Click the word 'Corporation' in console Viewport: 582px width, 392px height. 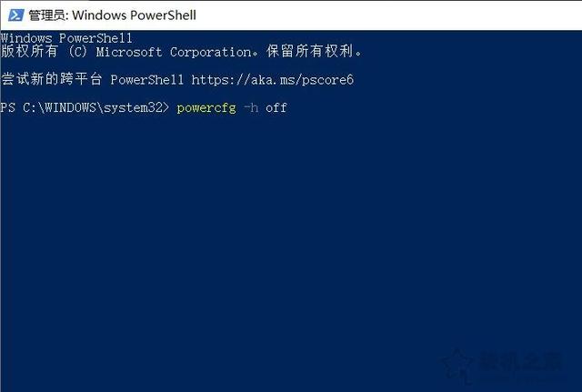click(x=210, y=53)
